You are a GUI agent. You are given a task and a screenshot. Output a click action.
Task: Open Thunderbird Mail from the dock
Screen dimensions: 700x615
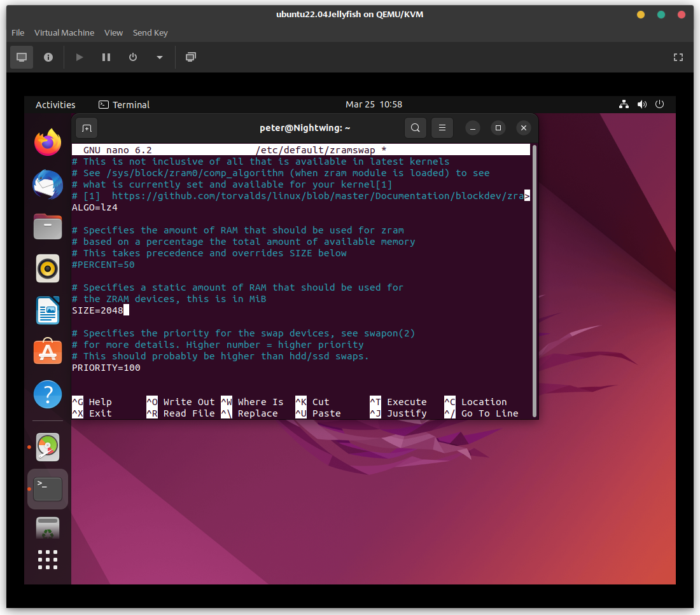pos(48,185)
